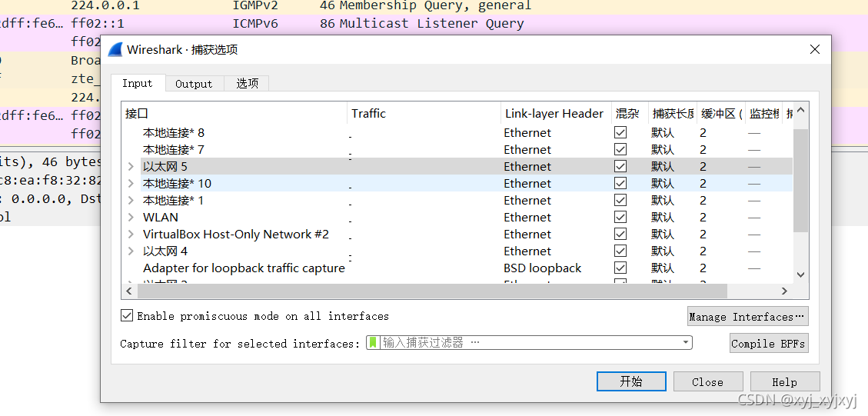Screen dimensions: 868x416
Task: Expand the 以太网 4 interface row
Action: (x=131, y=251)
